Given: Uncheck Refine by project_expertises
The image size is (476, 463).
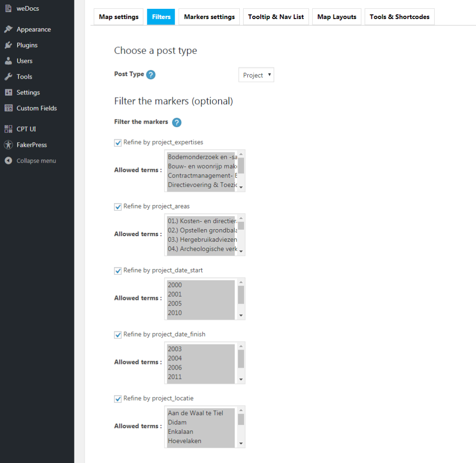Looking at the screenshot, I should [118, 143].
